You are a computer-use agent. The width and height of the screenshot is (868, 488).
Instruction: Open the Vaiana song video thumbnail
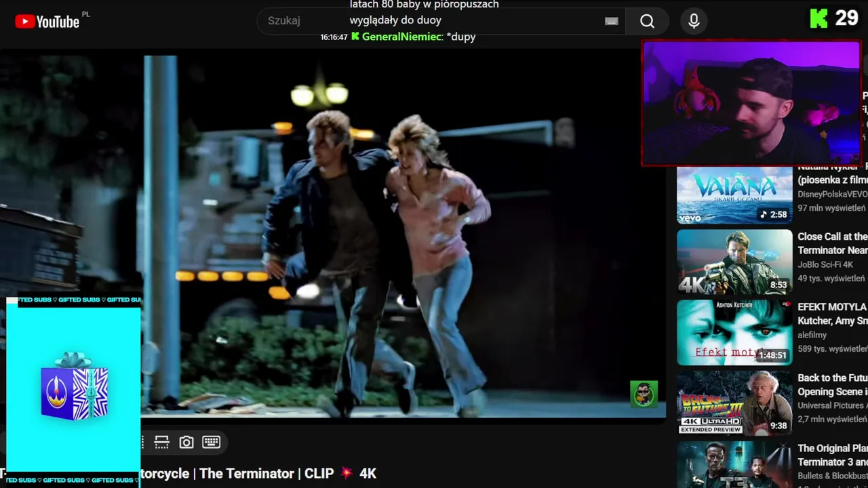(x=734, y=195)
